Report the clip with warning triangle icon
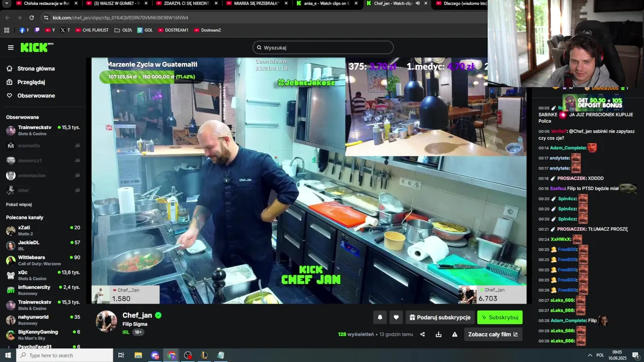644x362 pixels. point(455,334)
